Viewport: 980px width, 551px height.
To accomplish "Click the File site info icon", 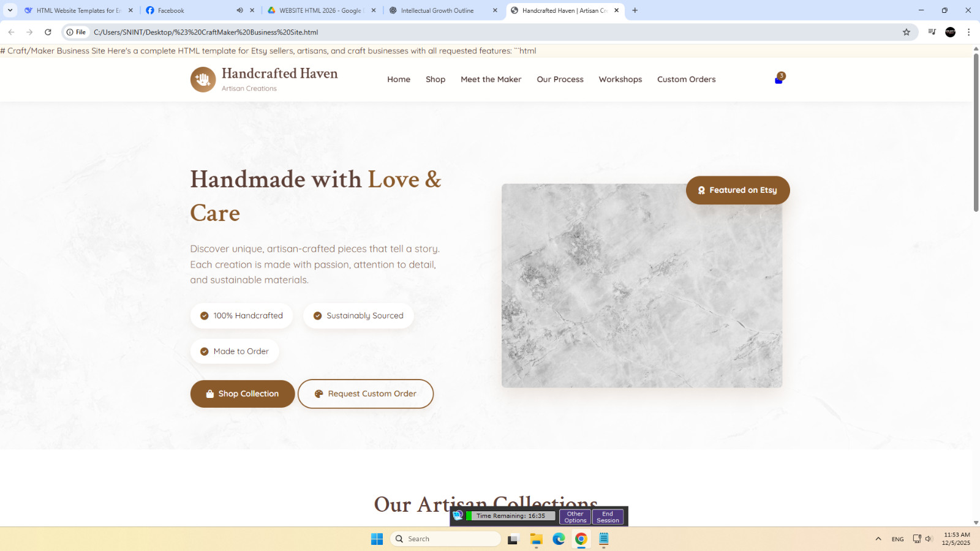I will coord(77,32).
